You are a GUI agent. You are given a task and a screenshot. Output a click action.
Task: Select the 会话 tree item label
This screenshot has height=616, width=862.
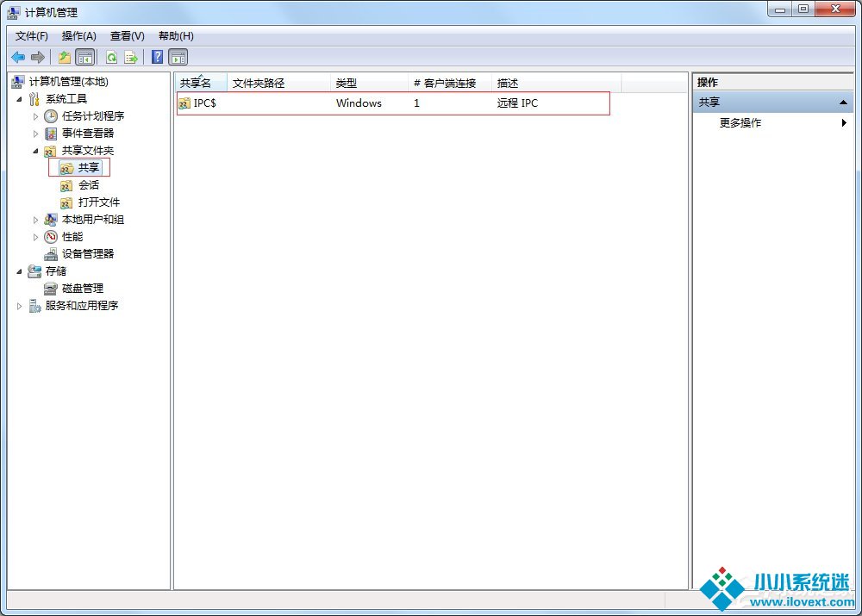[89, 185]
